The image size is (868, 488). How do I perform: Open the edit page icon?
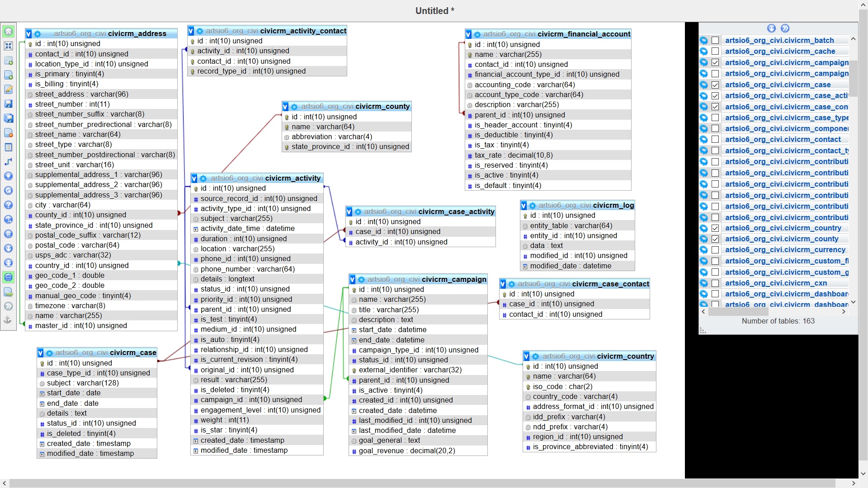pyautogui.click(x=8, y=89)
